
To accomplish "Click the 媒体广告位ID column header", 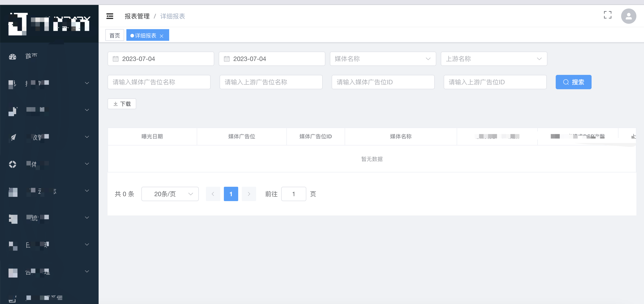I will click(316, 136).
